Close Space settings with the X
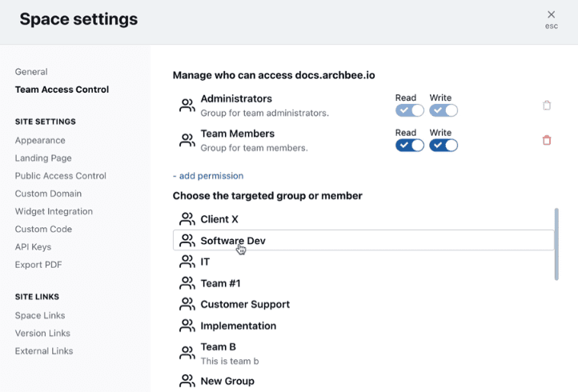This screenshot has height=392, width=578. (x=551, y=15)
